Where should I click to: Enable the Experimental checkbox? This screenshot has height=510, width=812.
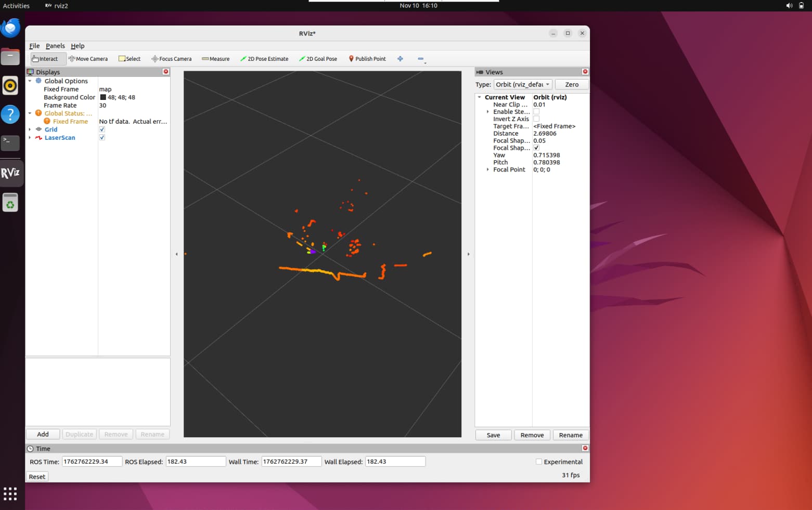[539, 462]
